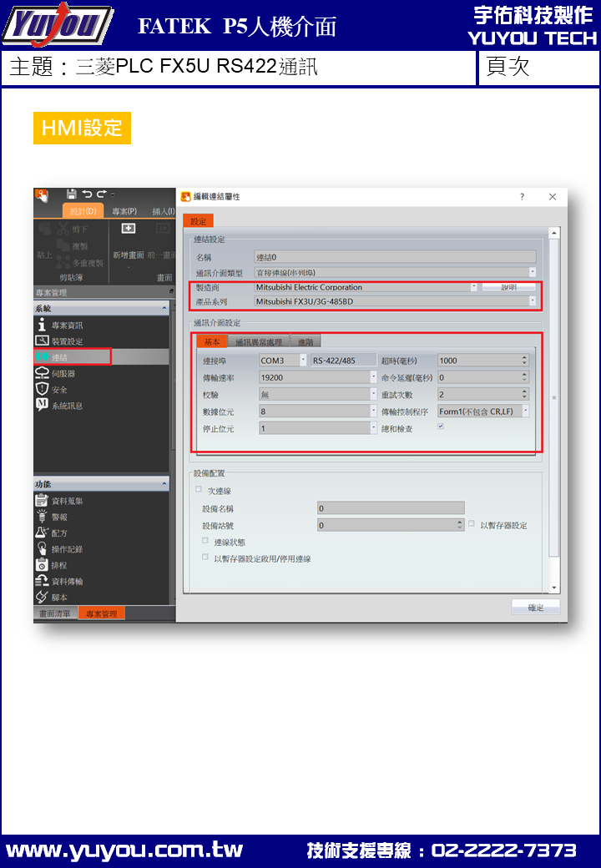Image resolution: width=601 pixels, height=868 pixels.
Task: Click the dialog vertical scrollbar down arrow
Action: (x=554, y=588)
